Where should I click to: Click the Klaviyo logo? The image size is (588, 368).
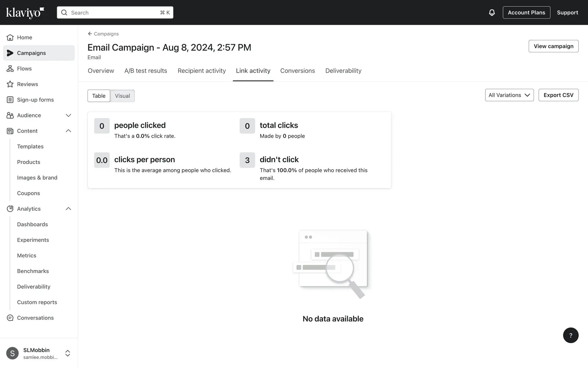pyautogui.click(x=25, y=13)
